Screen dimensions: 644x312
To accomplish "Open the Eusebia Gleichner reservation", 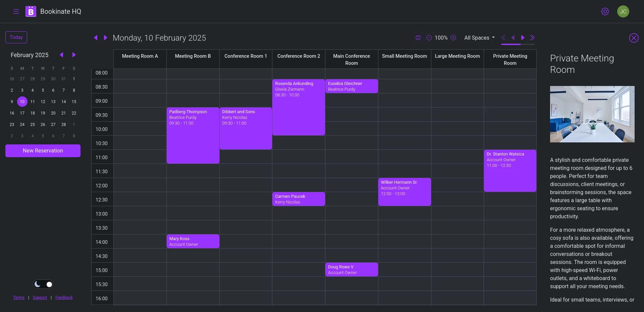I will click(x=352, y=86).
